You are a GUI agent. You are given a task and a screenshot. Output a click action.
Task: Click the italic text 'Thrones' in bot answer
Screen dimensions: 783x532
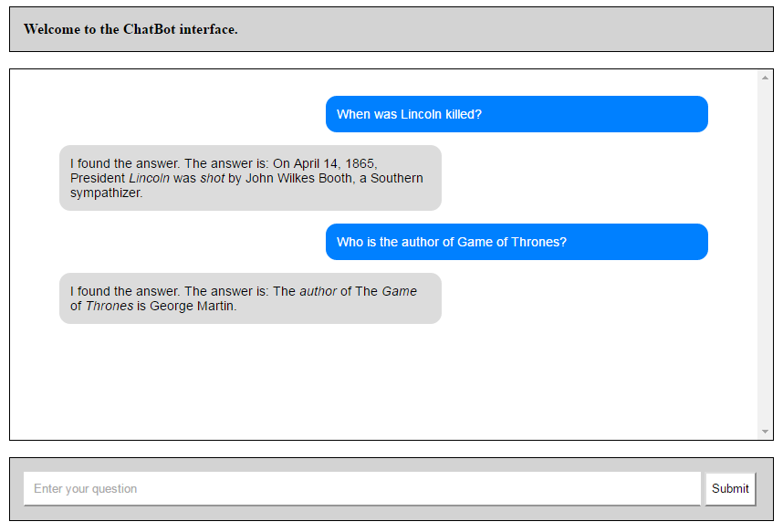[109, 306]
